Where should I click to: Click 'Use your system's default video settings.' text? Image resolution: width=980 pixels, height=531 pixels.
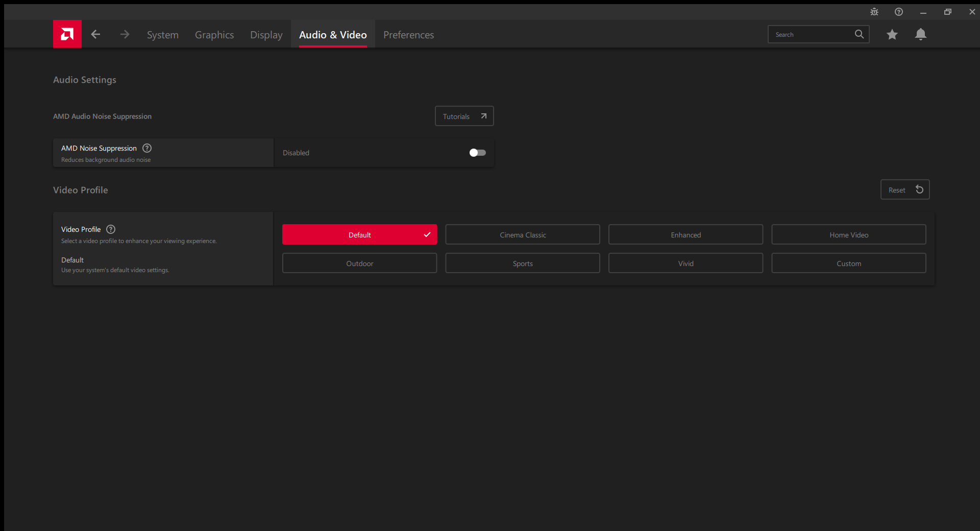(115, 270)
